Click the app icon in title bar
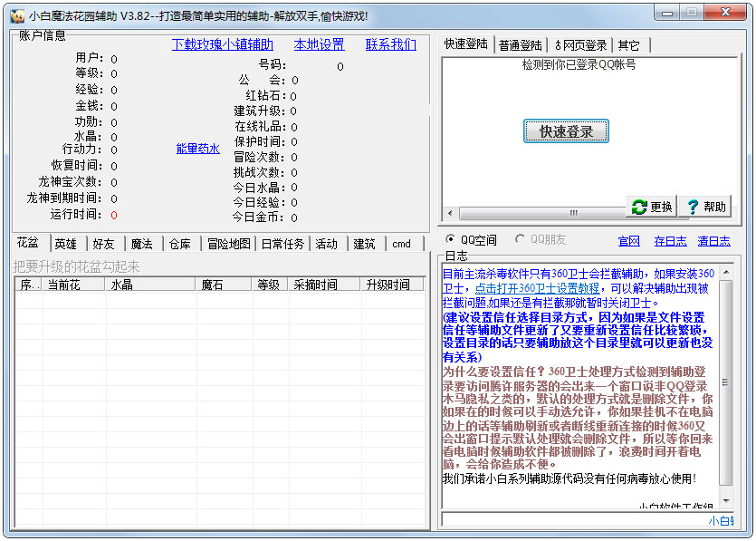756x541 pixels. tap(16, 14)
